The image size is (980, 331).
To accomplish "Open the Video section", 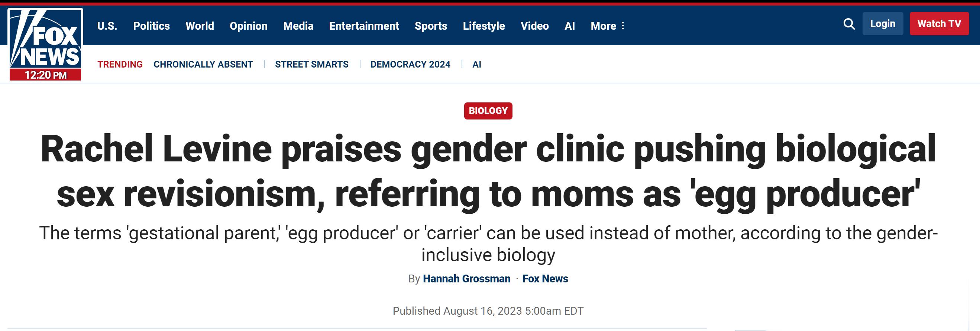I will click(x=534, y=26).
